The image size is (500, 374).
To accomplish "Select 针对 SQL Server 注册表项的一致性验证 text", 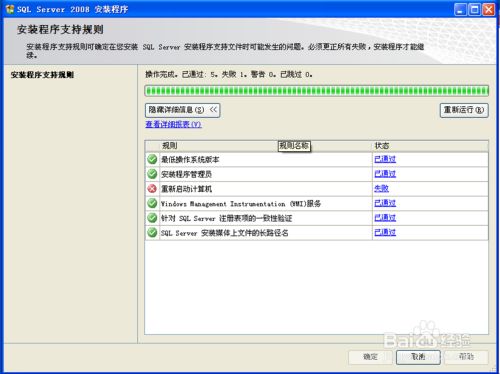I will point(227,218).
